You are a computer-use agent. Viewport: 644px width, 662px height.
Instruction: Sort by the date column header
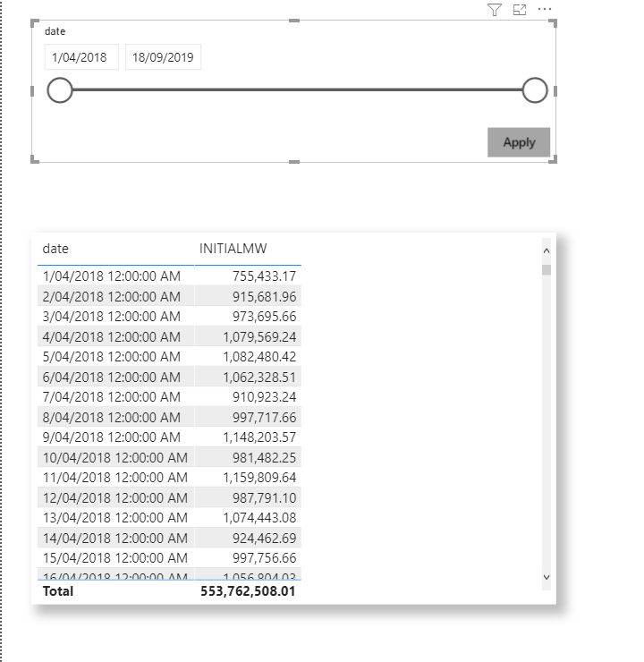(x=55, y=249)
